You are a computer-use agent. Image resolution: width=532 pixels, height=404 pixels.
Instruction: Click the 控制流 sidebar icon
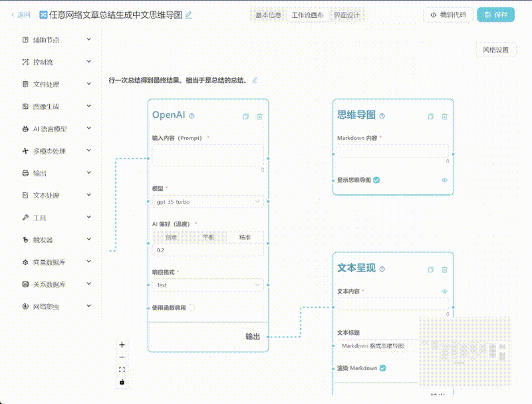click(x=25, y=62)
